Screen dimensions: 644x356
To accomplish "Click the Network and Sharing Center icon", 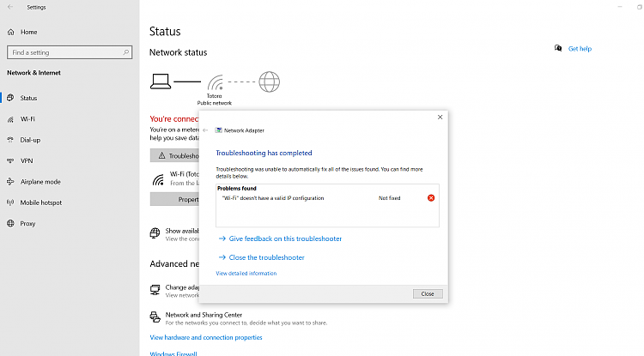I will click(x=155, y=317).
